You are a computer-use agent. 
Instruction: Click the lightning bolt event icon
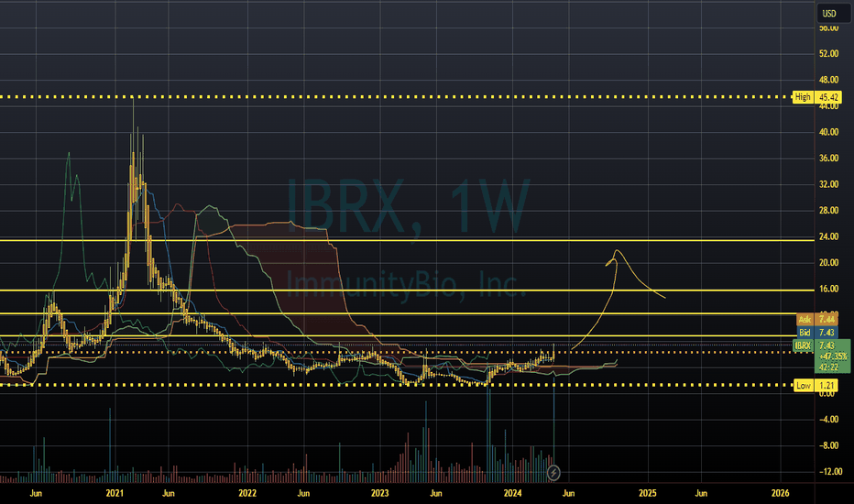point(553,473)
